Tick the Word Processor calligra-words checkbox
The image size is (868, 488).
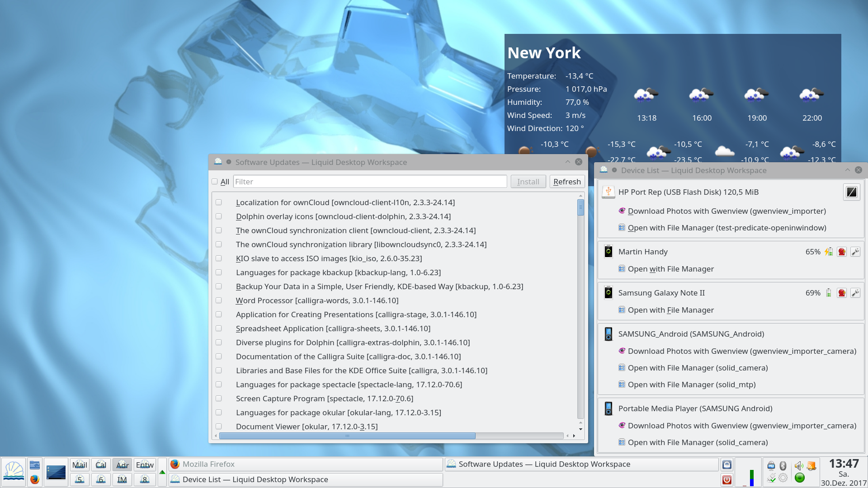tap(219, 300)
